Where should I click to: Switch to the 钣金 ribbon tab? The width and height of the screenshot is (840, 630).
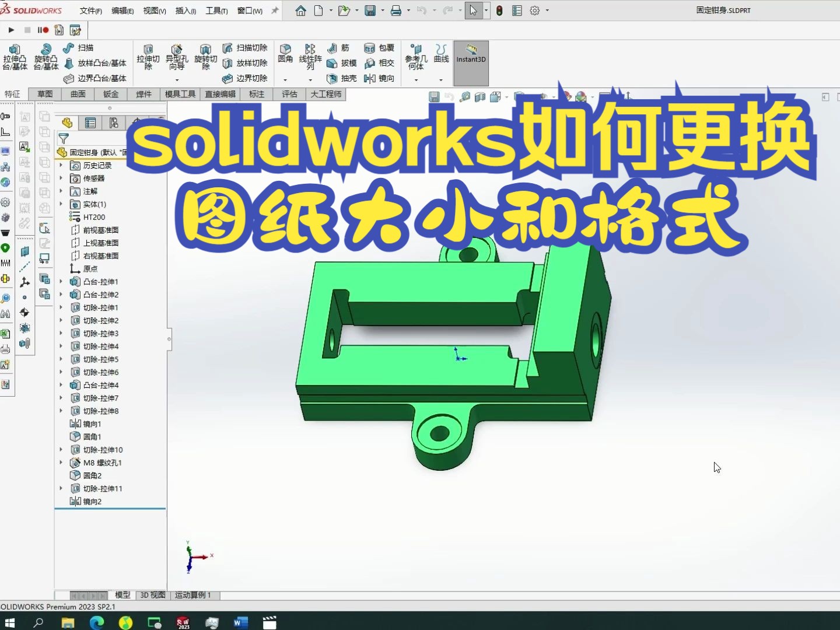pyautogui.click(x=111, y=94)
